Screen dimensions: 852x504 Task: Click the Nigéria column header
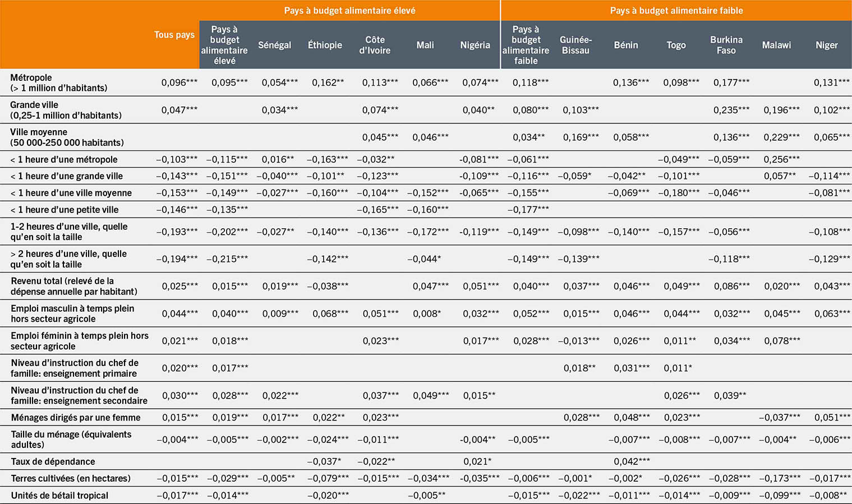pyautogui.click(x=475, y=45)
